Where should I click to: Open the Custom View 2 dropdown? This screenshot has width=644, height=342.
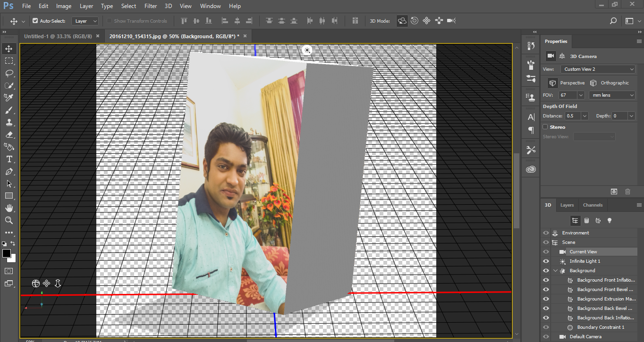(x=598, y=69)
